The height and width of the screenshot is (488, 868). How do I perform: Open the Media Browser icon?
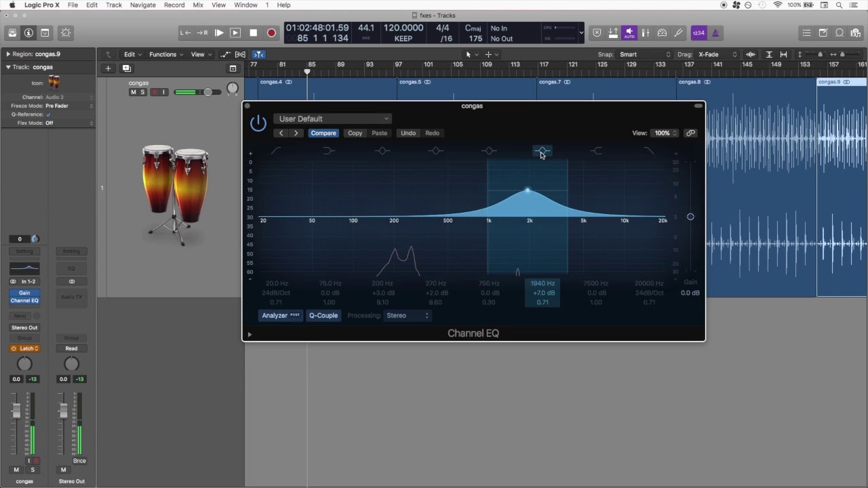(x=856, y=33)
